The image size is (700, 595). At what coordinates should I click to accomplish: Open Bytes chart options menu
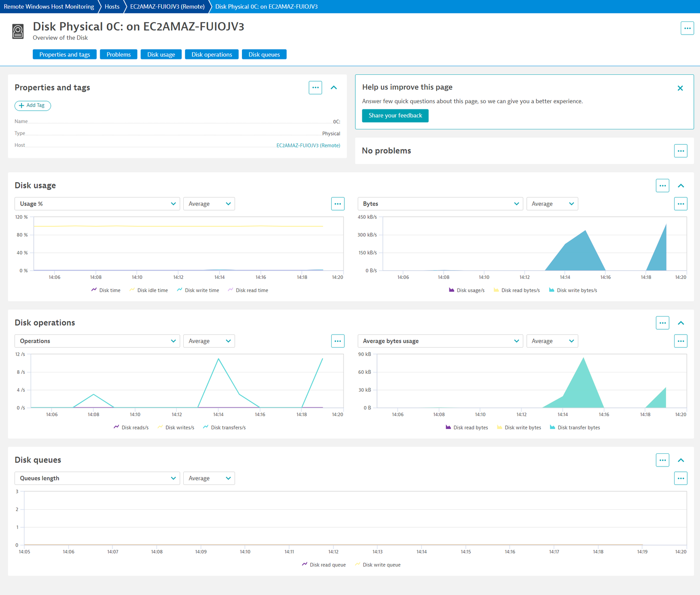coord(681,204)
